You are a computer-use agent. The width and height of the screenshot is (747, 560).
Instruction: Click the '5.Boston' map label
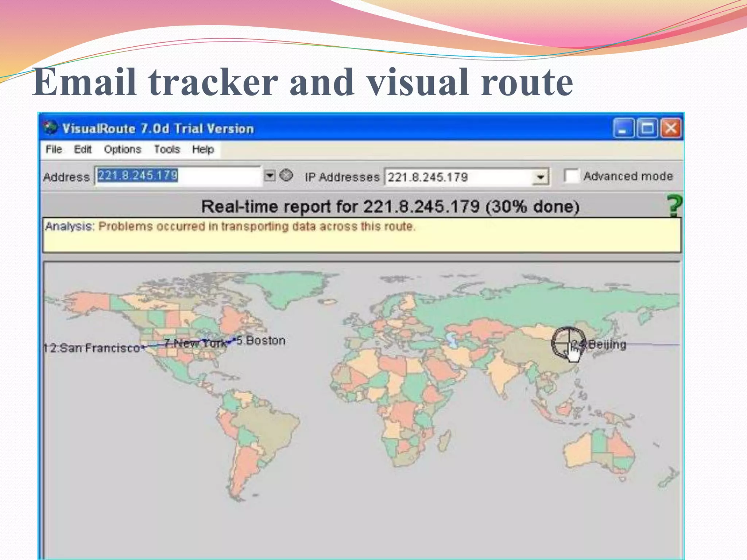(x=261, y=341)
